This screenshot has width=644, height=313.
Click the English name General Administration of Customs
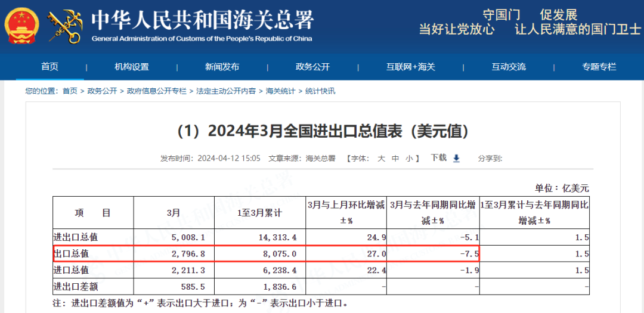[202, 39]
